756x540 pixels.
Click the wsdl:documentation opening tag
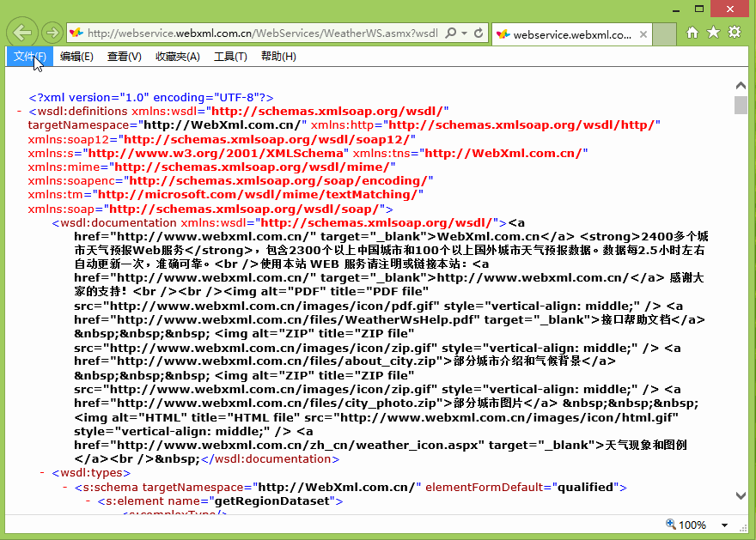click(x=280, y=223)
